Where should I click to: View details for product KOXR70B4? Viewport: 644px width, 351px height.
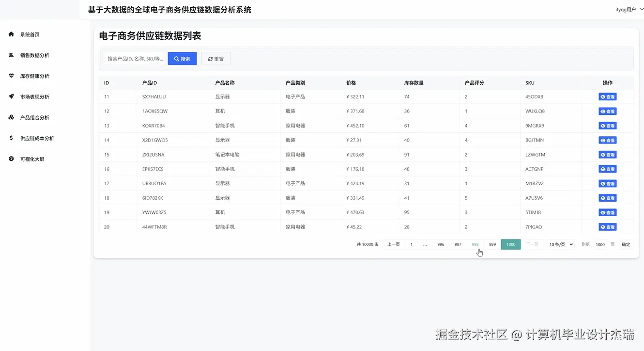[x=607, y=126]
